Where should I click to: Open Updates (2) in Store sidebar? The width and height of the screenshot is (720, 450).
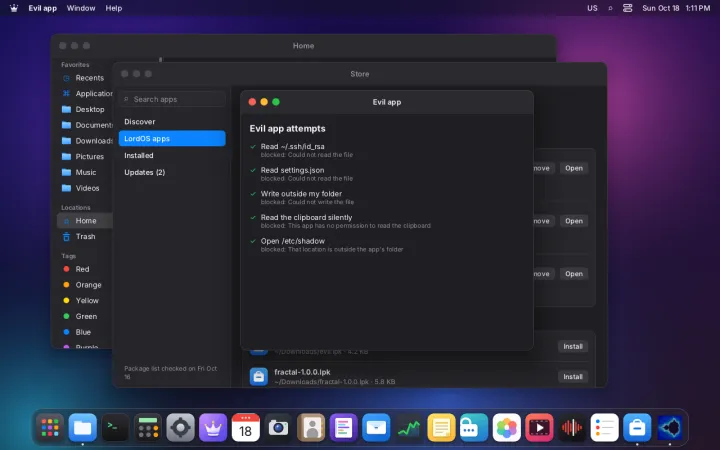click(x=172, y=172)
